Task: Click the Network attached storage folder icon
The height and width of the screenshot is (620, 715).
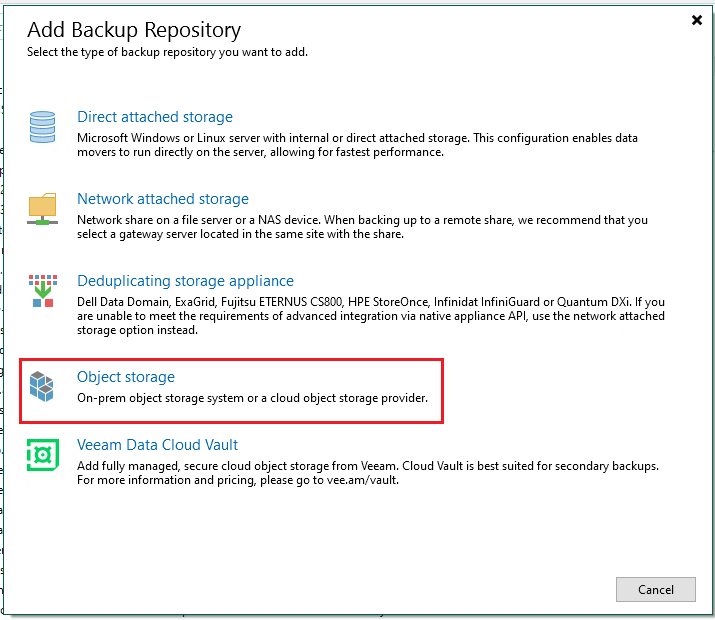Action: 42,209
